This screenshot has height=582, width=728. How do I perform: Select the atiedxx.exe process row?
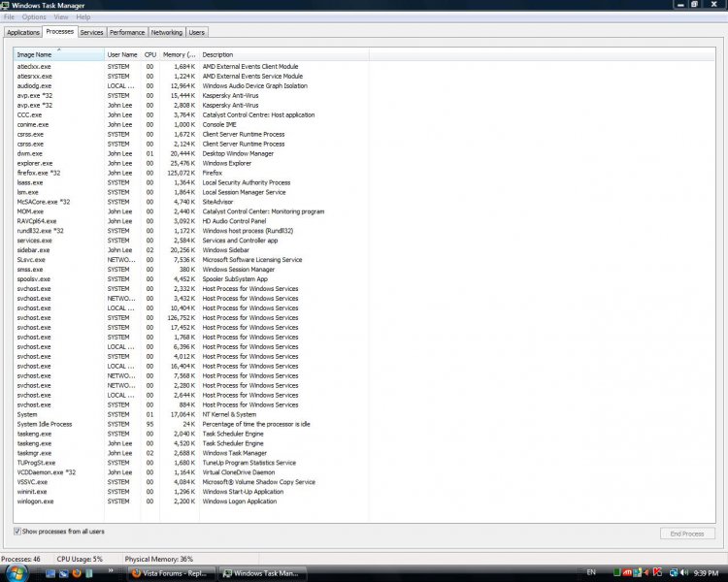pyautogui.click(x=191, y=66)
